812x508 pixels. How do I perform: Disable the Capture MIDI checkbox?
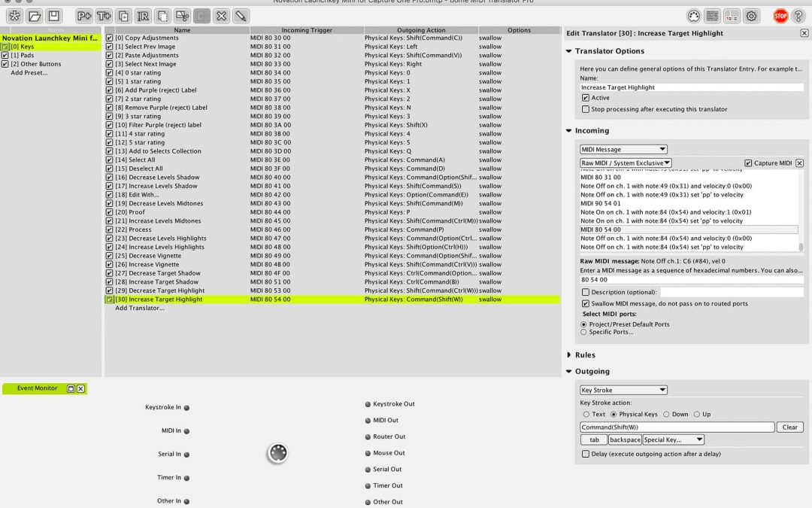(x=748, y=163)
